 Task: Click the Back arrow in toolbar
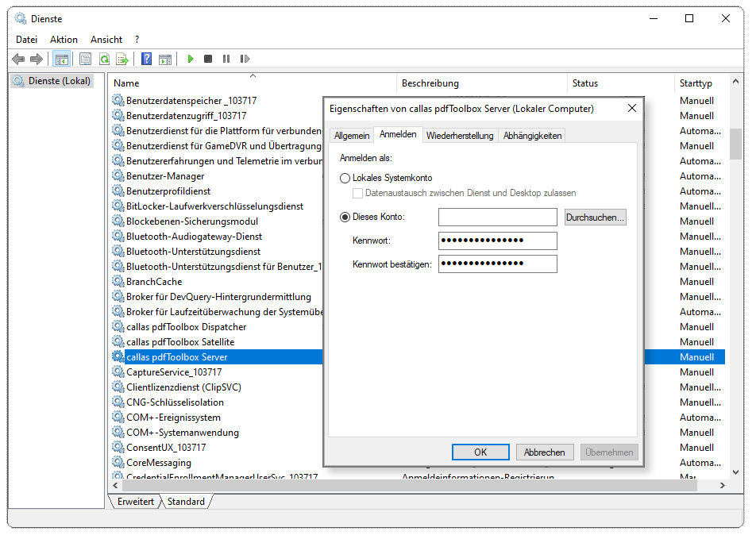[18, 59]
